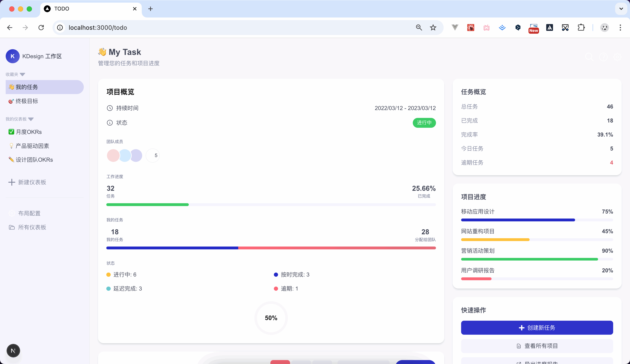The width and height of the screenshot is (630, 364).
Task: Click the zoom magnifier in address bar
Action: pos(419,28)
